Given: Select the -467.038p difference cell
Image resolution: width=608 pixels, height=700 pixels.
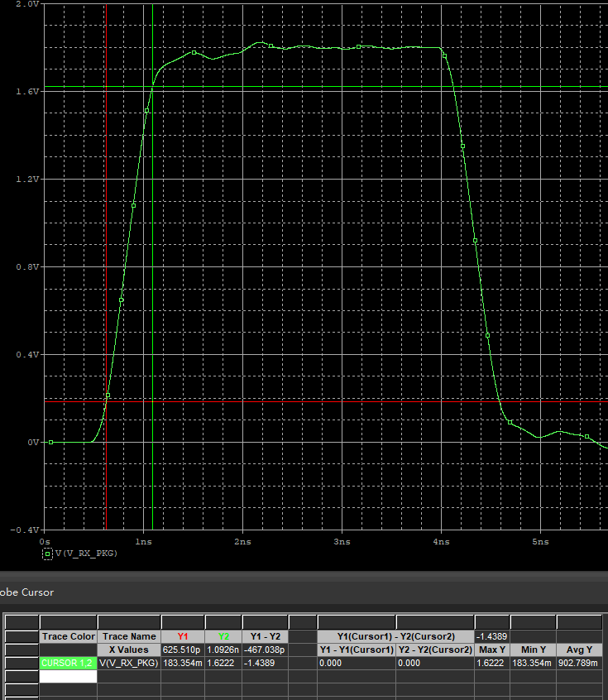Looking at the screenshot, I should pos(266,650).
